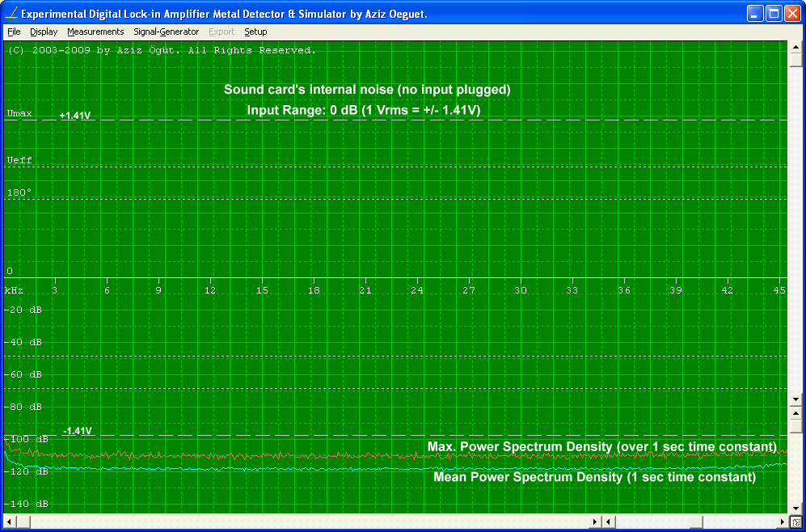806x532 pixels.
Task: Click the 39 kHz frequency tick label
Action: click(x=675, y=290)
